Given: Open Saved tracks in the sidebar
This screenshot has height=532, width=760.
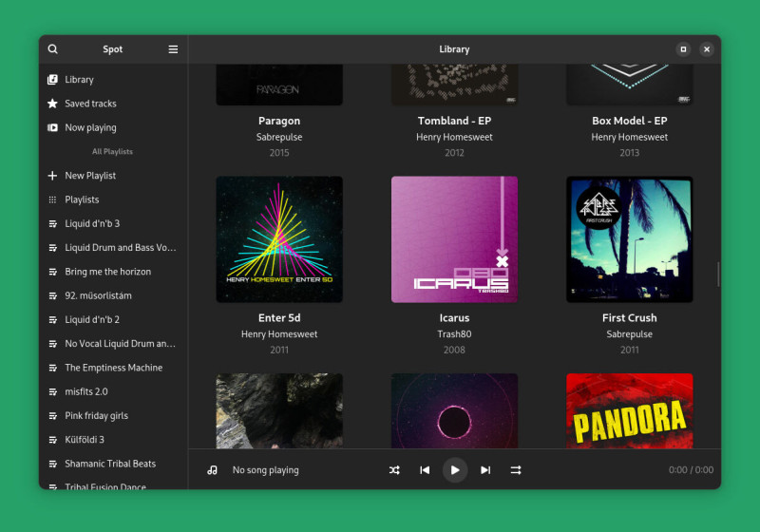Looking at the screenshot, I should point(112,104).
